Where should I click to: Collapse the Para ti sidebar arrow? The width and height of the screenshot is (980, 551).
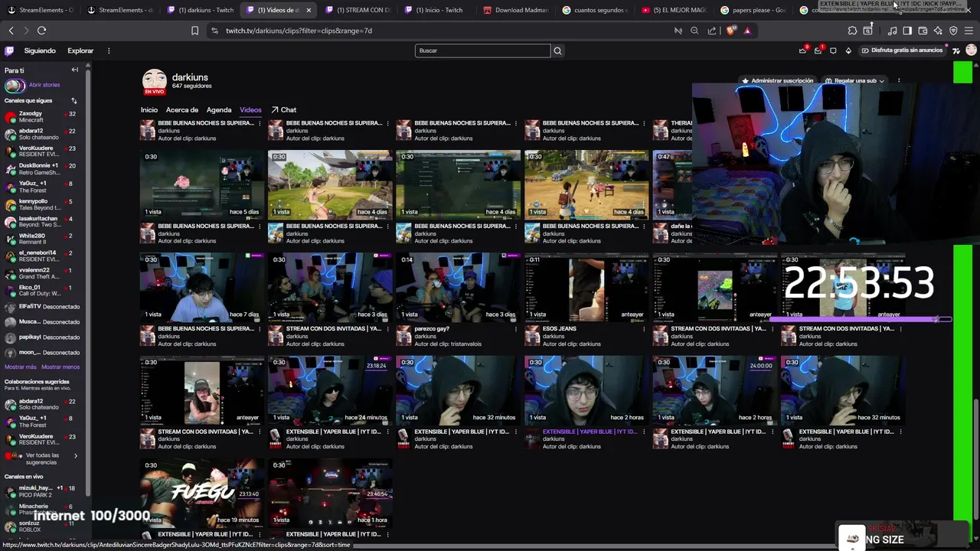pyautogui.click(x=75, y=70)
